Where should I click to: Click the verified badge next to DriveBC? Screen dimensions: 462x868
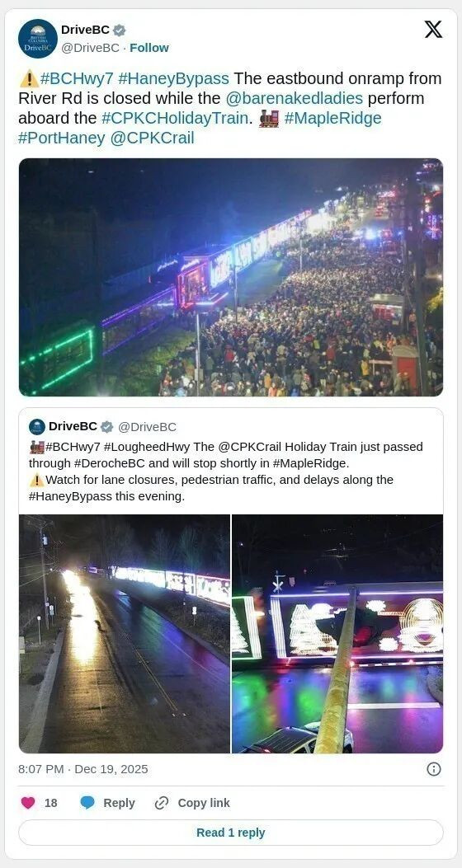pos(119,30)
